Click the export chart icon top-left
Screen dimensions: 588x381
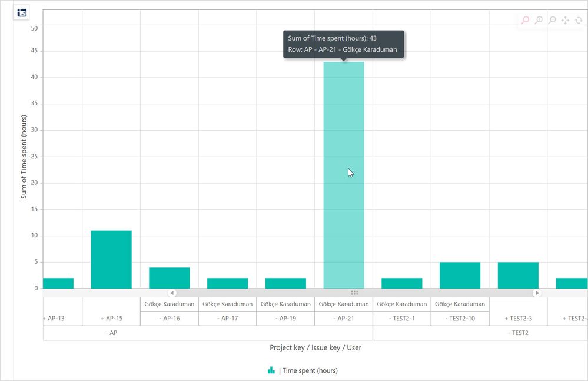coord(22,12)
